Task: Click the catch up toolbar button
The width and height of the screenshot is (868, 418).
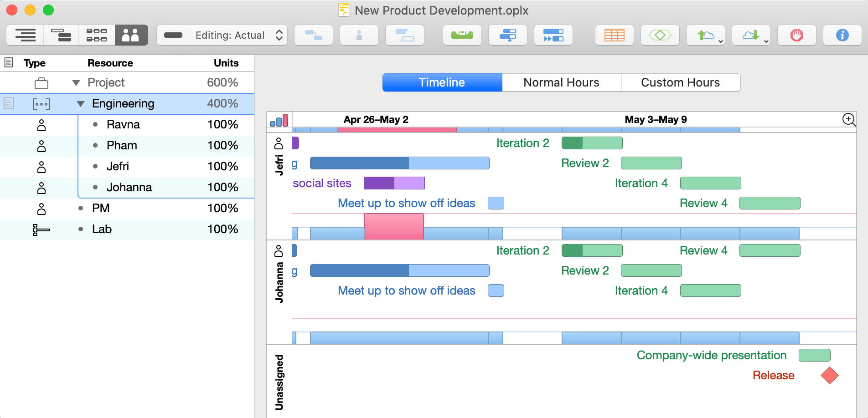Action: point(553,35)
